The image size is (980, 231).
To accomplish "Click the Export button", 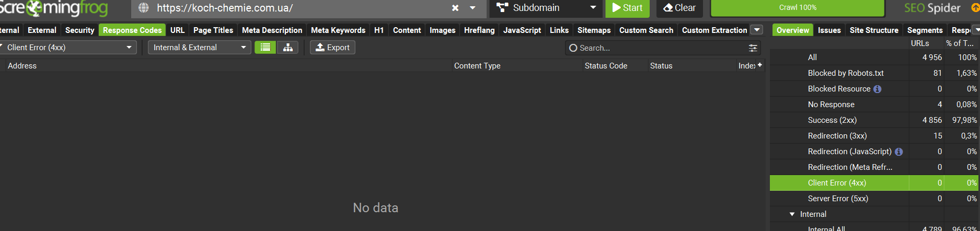I will click(x=332, y=48).
